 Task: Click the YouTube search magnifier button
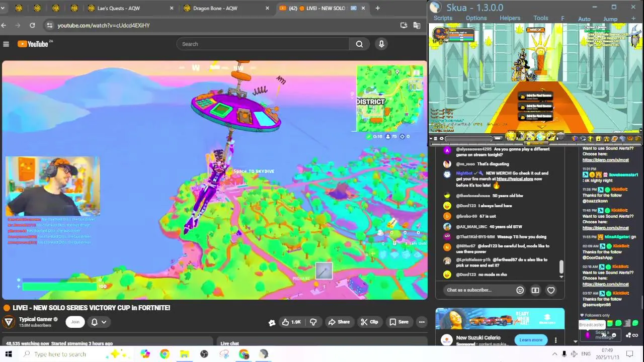(359, 44)
